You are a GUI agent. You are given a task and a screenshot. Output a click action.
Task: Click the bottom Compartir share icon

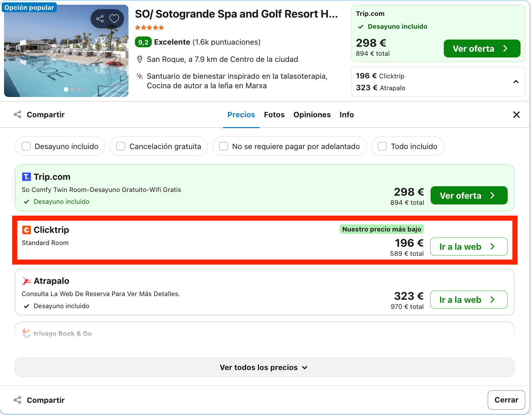coord(18,400)
